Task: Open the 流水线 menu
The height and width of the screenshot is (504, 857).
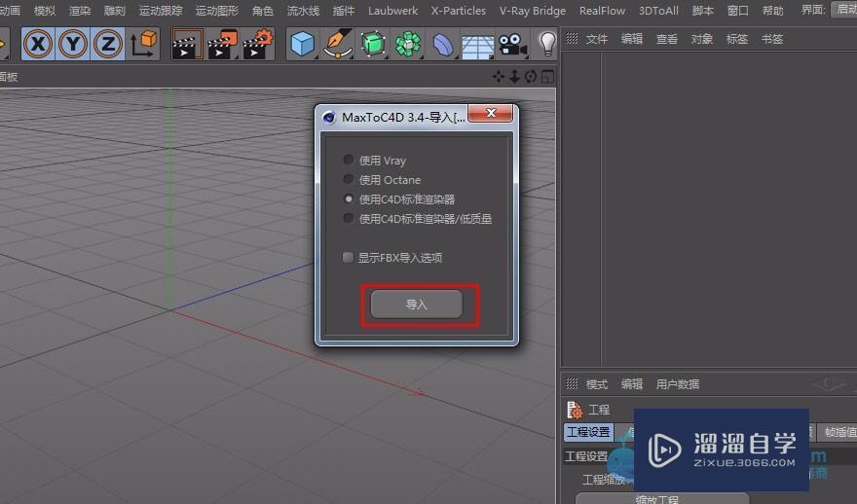Action: [303, 11]
